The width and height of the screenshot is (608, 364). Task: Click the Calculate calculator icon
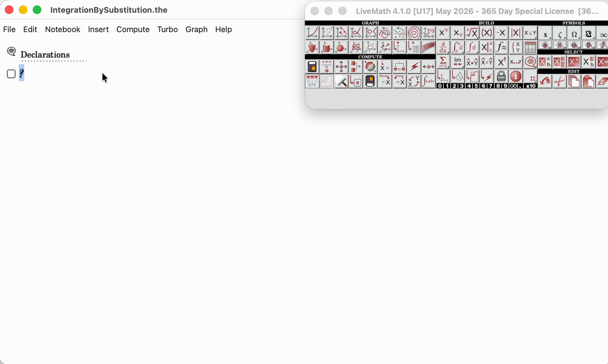click(x=312, y=67)
